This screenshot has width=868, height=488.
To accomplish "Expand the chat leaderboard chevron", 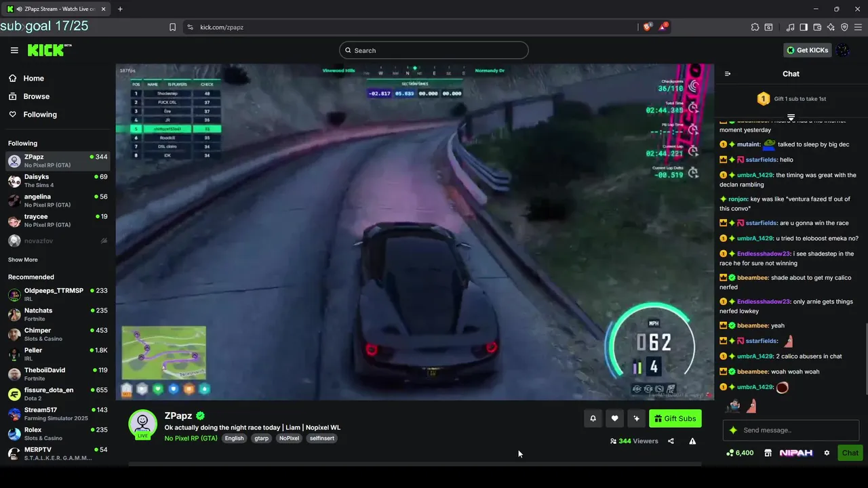I will [791, 117].
